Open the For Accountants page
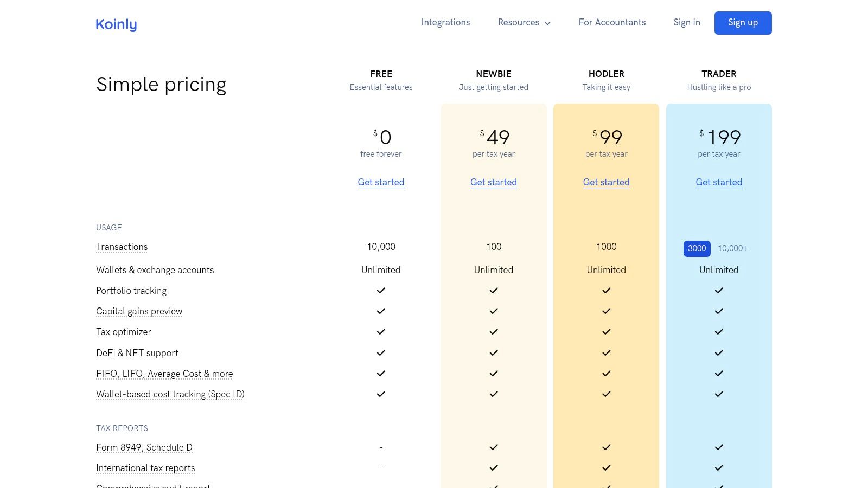Screen dimensions: 868x488 tap(612, 22)
